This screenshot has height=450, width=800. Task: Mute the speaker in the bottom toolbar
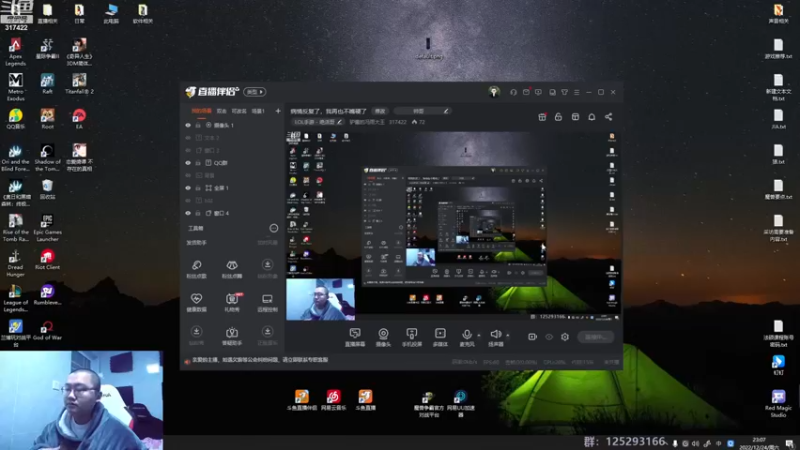(495, 334)
